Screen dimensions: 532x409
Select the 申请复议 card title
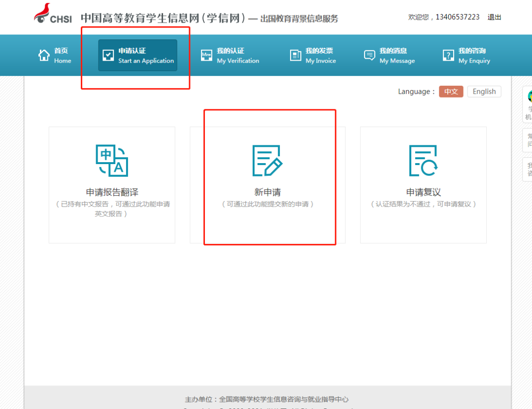point(424,192)
